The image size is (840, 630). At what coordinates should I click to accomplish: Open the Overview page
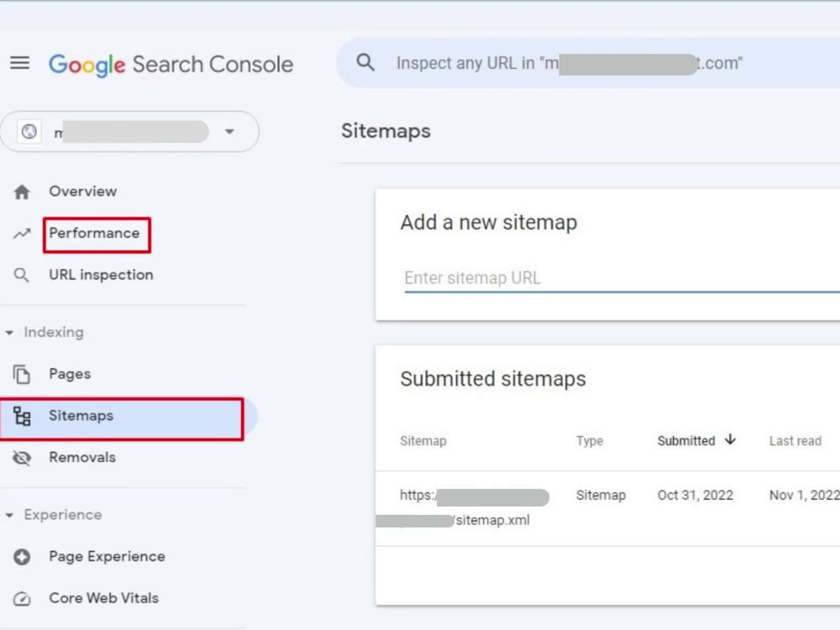pyautogui.click(x=83, y=192)
